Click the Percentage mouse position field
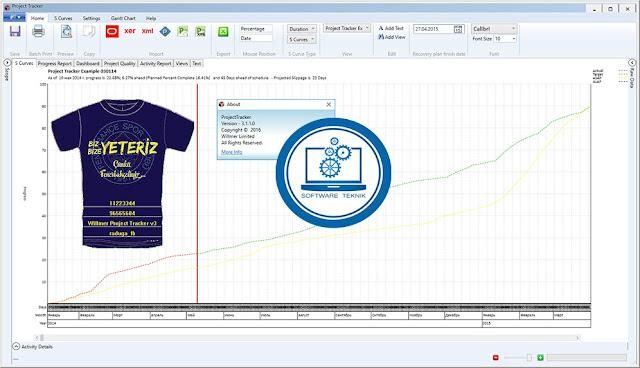 [256, 29]
